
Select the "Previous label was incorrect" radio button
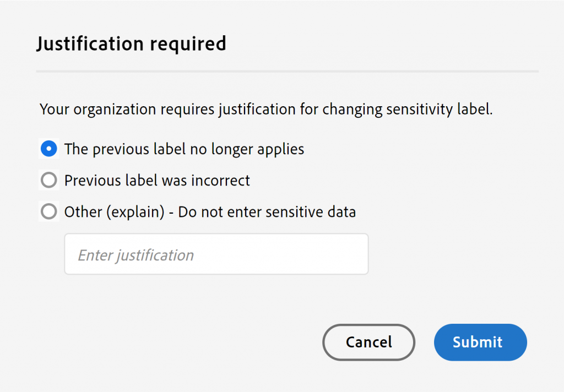(49, 180)
